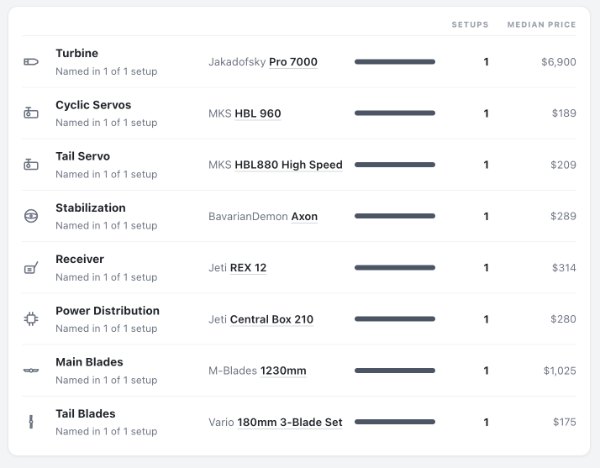Screen dimensions: 600x468
Task: Click the Cyclic Servos row icon
Action: [31, 113]
